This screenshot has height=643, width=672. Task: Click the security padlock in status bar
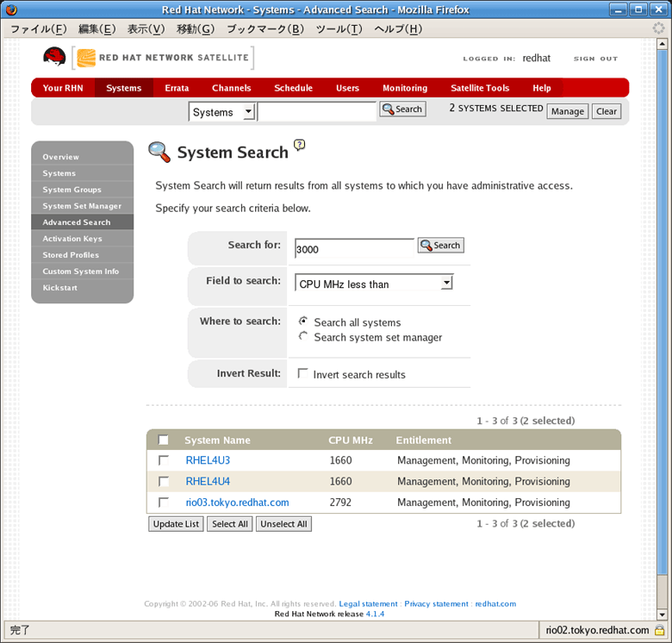tap(659, 630)
